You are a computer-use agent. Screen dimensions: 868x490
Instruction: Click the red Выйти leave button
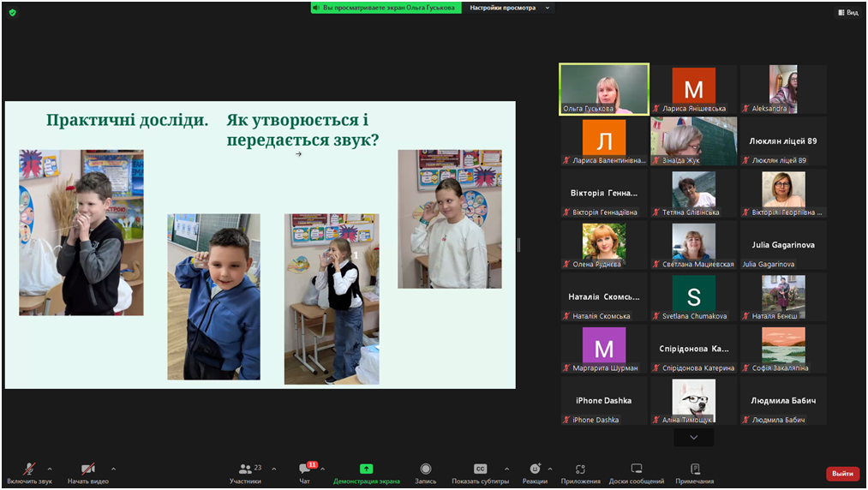pyautogui.click(x=842, y=474)
